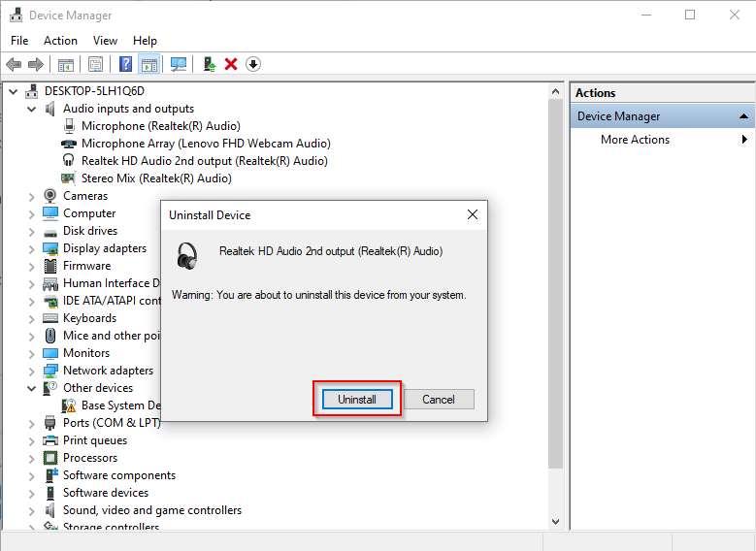
Task: Select Realtek HD Audio 2nd output in tree
Action: 205,160
